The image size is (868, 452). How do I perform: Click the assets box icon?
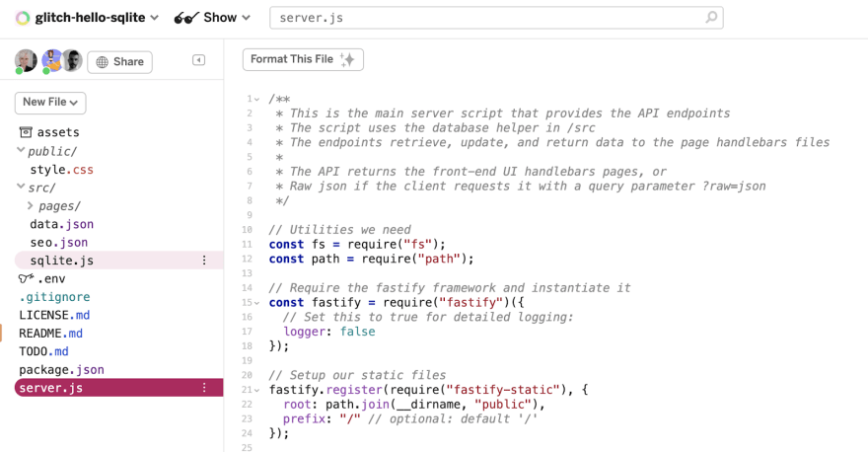(x=26, y=132)
